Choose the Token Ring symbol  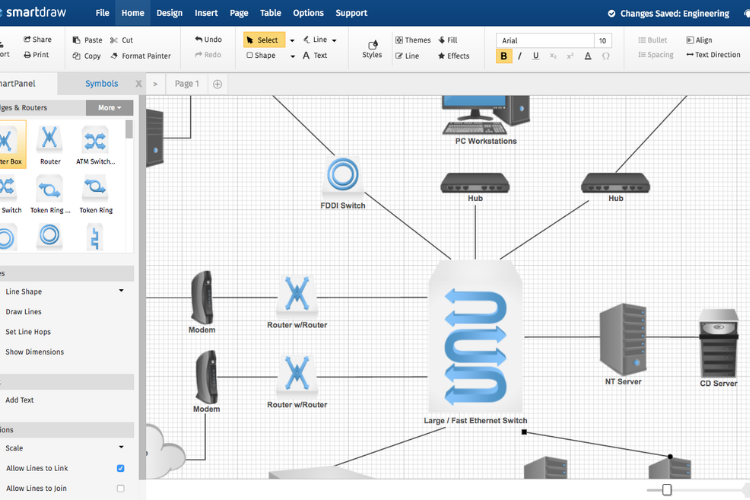pos(96,193)
